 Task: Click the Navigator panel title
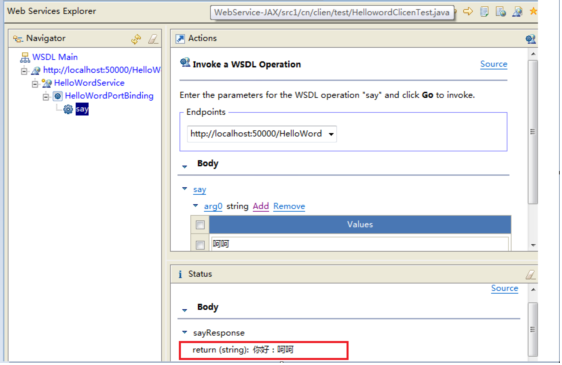(46, 38)
